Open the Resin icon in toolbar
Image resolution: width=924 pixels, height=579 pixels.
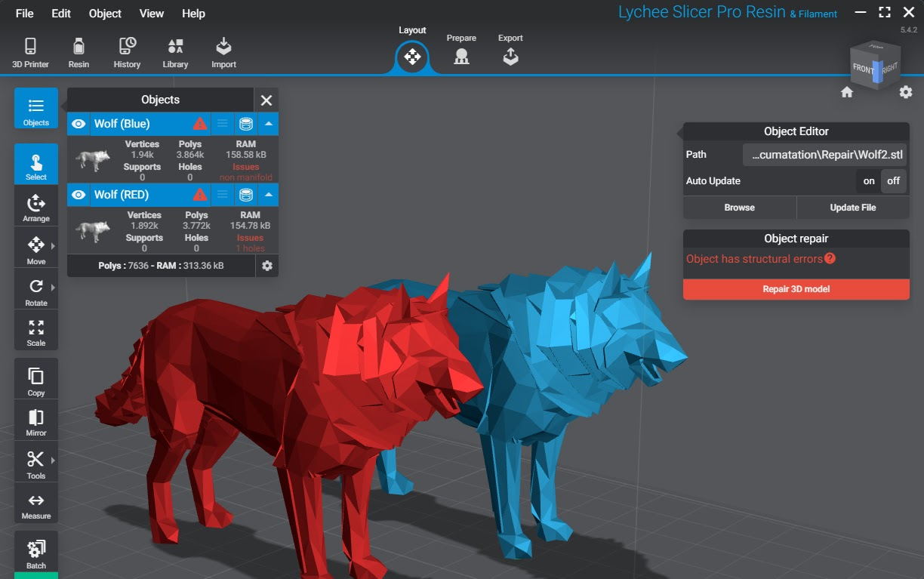79,52
